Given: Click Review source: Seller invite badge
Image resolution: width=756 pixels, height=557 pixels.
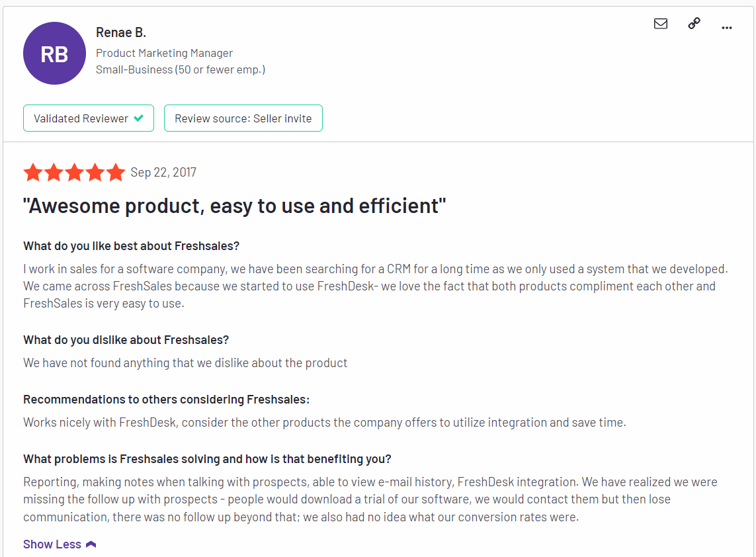Looking at the screenshot, I should (243, 118).
